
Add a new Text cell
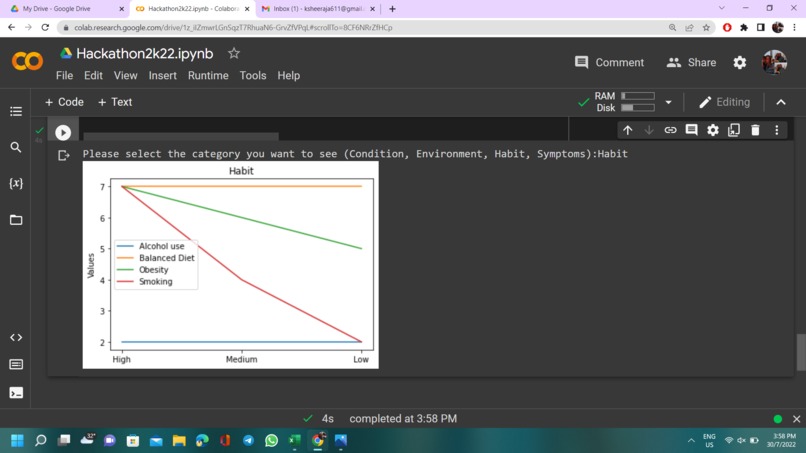[x=115, y=102]
